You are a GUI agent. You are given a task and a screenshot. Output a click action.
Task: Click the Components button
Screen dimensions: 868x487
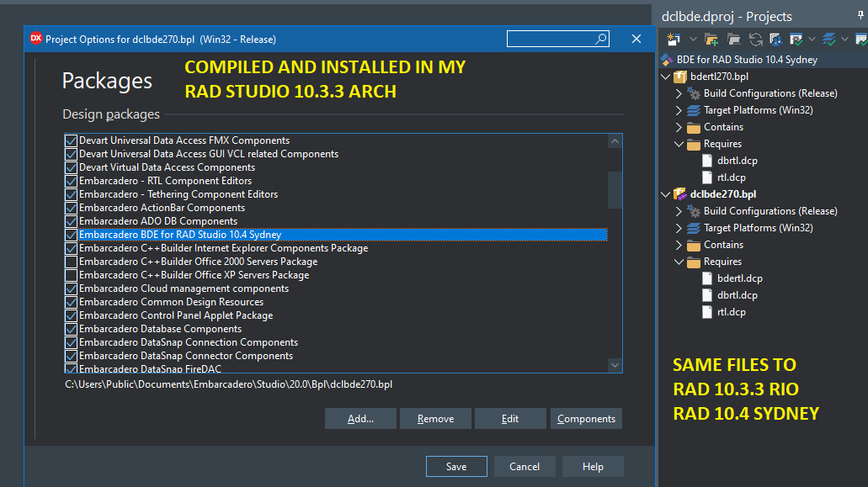click(x=586, y=419)
